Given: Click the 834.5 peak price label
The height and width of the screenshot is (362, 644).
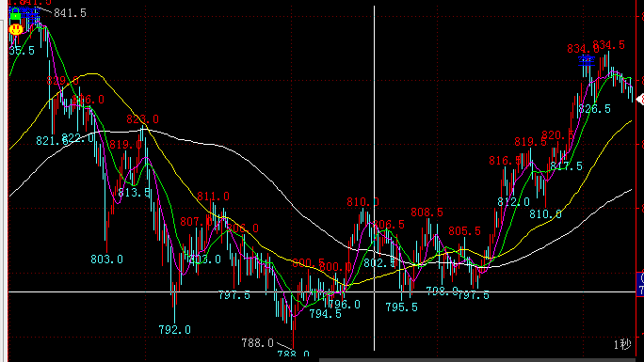Looking at the screenshot, I should pyautogui.click(x=608, y=45).
